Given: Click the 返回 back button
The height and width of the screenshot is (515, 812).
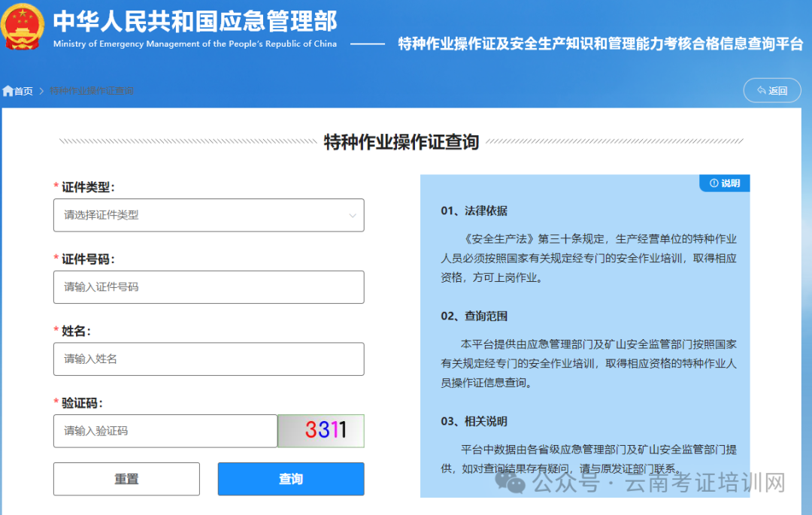Looking at the screenshot, I should pyautogui.click(x=771, y=90).
